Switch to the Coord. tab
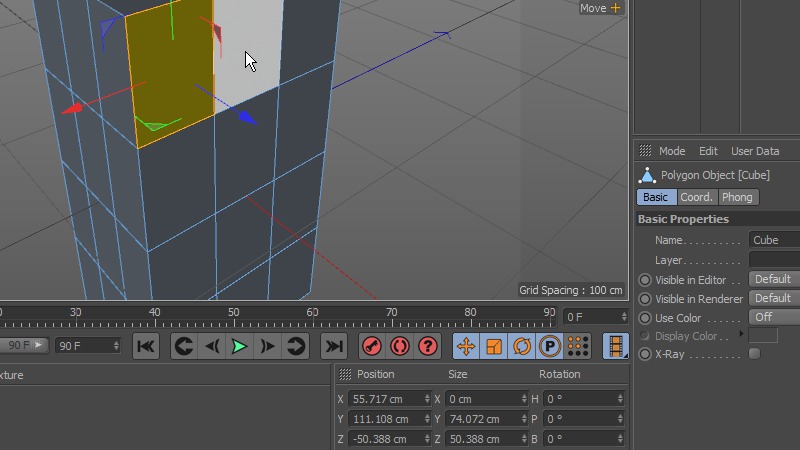This screenshot has height=450, width=800. pyautogui.click(x=697, y=197)
